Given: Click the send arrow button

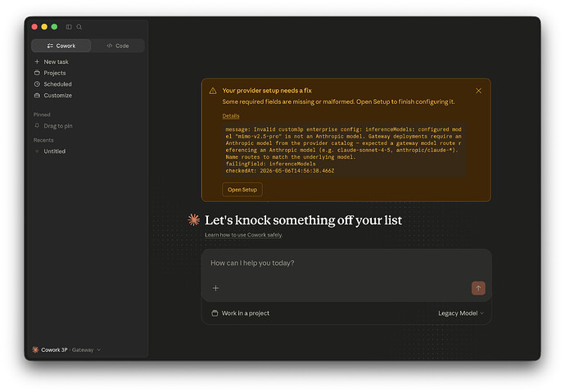Looking at the screenshot, I should click(x=478, y=288).
